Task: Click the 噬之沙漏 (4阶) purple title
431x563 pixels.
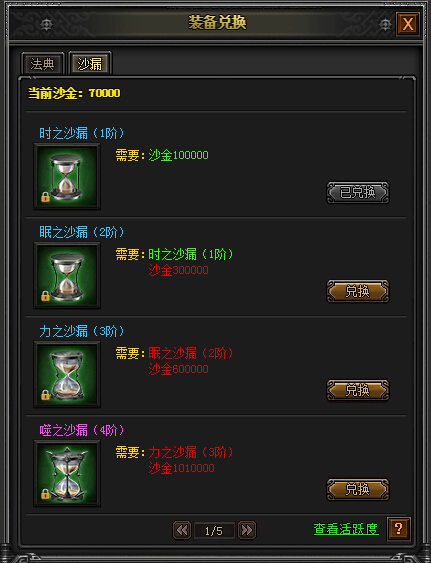Action: click(x=82, y=430)
